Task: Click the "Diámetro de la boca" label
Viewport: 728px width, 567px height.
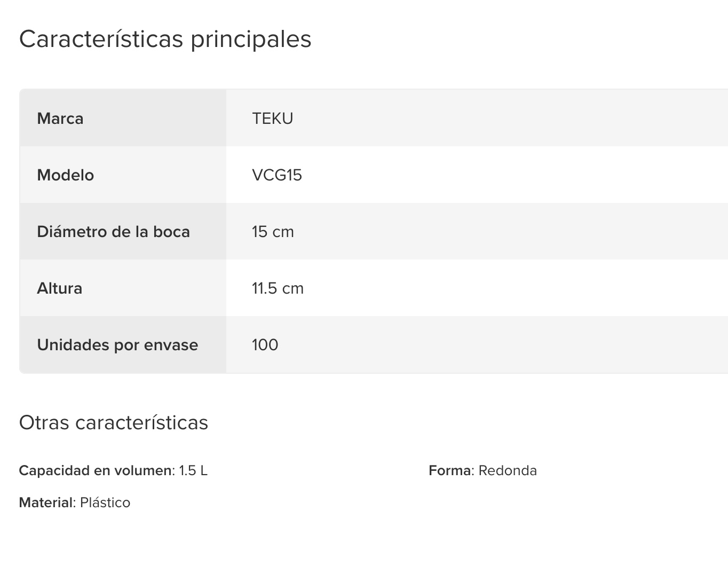Action: click(x=113, y=232)
